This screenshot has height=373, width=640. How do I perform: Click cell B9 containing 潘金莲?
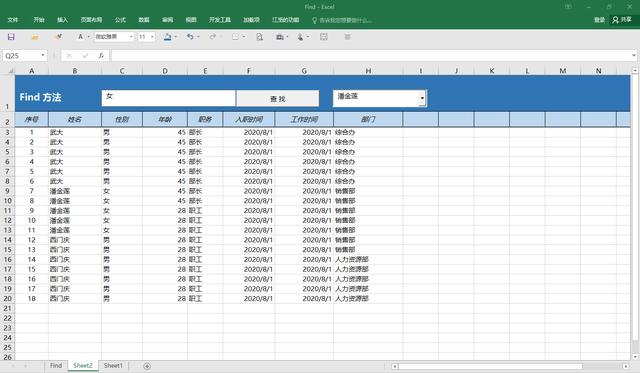point(75,191)
